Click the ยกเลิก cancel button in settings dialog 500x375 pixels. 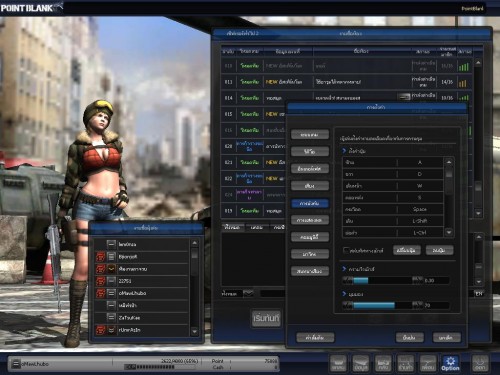tap(446, 337)
